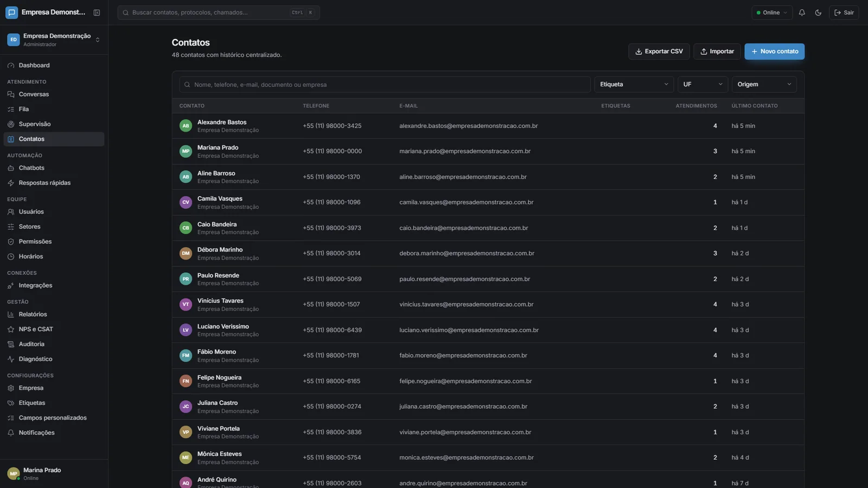Viewport: 868px width, 488px height.
Task: Click the Etiquetas tag icon
Action: pyautogui.click(x=11, y=403)
